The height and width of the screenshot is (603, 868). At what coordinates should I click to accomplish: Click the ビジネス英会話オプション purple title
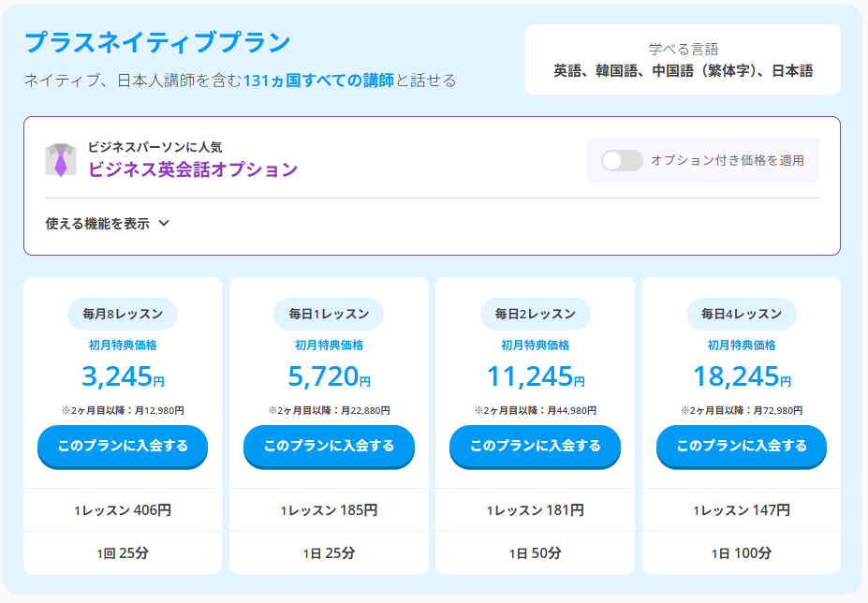[193, 169]
